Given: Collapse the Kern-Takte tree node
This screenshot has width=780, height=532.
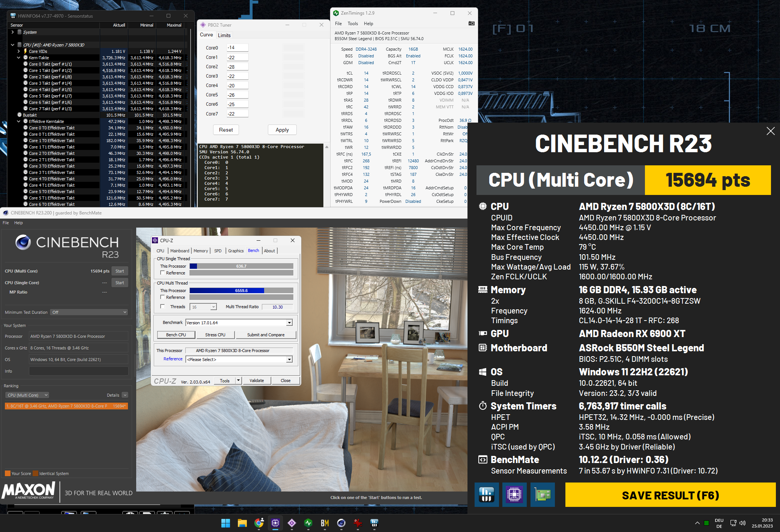Looking at the screenshot, I should coord(18,58).
